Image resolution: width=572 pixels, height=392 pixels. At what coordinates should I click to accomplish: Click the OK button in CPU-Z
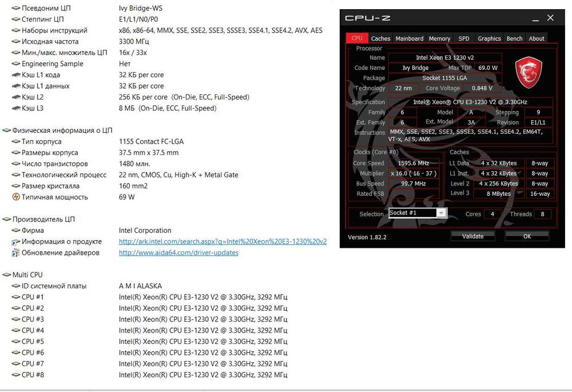(x=527, y=236)
